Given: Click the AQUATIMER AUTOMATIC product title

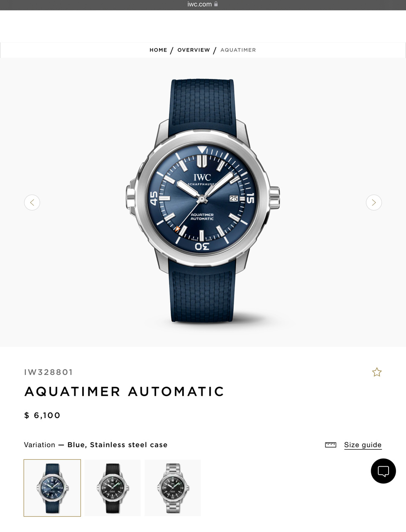Looking at the screenshot, I should [x=125, y=392].
